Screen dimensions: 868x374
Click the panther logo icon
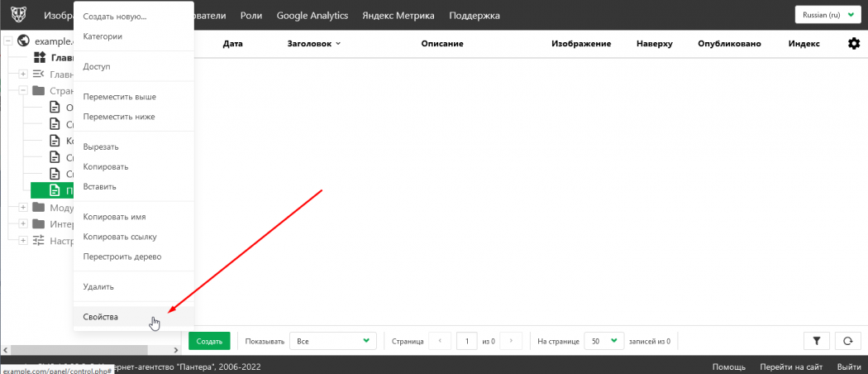tap(17, 16)
